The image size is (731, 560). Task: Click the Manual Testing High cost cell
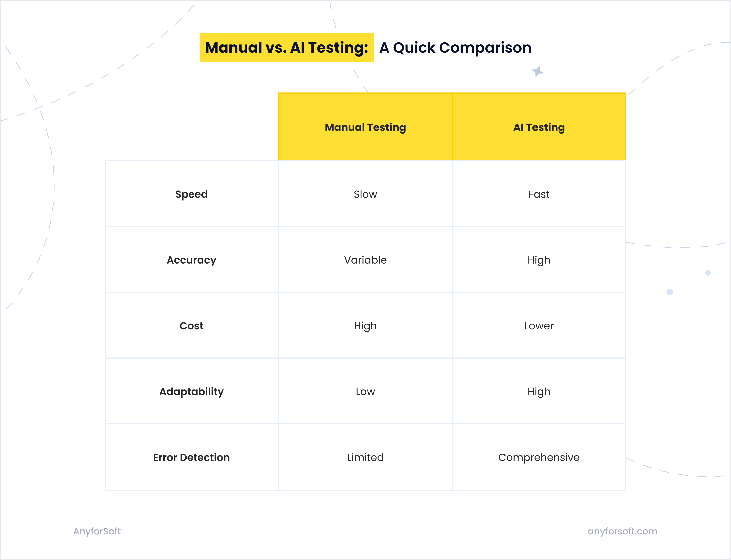click(365, 325)
